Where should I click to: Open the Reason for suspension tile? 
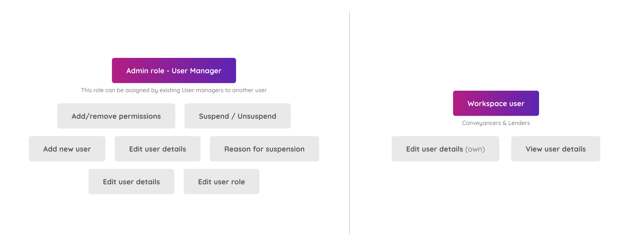pos(264,149)
